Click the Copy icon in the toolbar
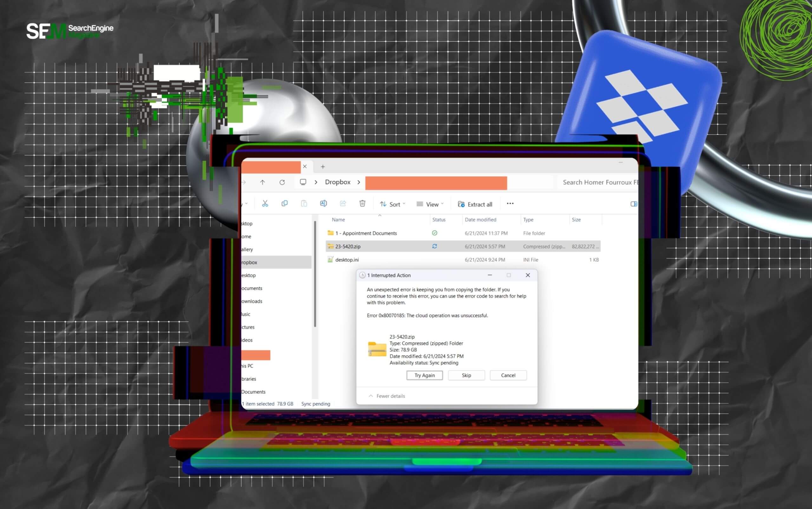This screenshot has height=509, width=812. pyautogui.click(x=285, y=203)
